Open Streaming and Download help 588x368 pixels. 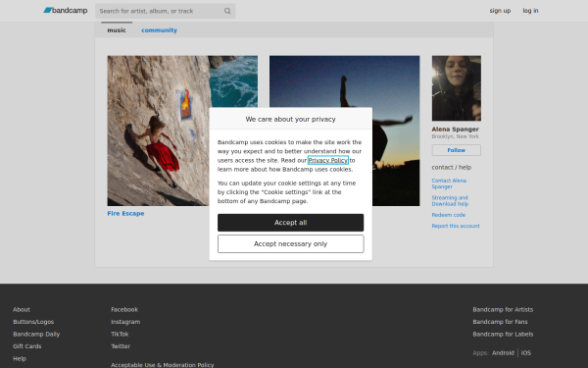450,201
